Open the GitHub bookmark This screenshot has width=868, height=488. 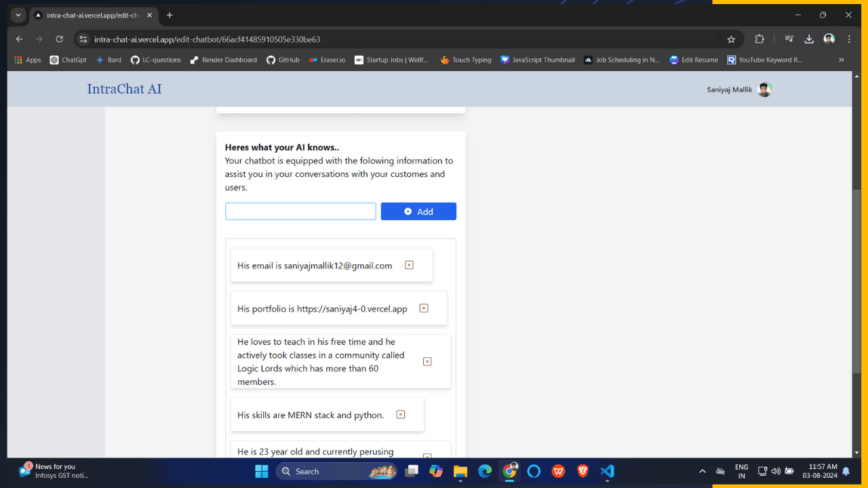[283, 60]
